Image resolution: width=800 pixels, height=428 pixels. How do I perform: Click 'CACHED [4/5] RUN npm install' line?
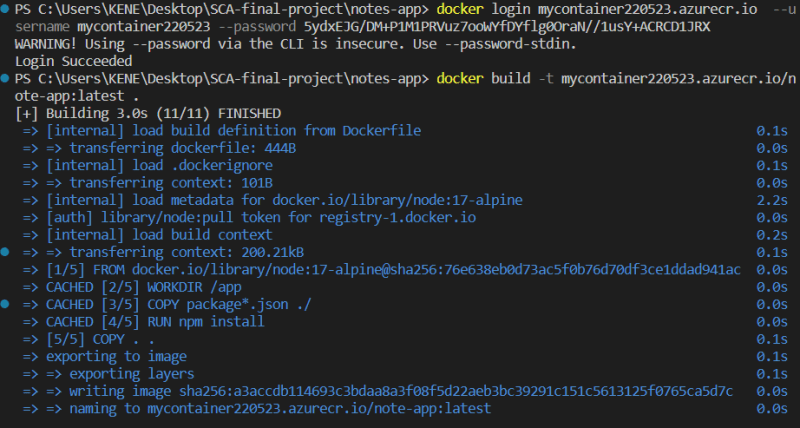[144, 321]
